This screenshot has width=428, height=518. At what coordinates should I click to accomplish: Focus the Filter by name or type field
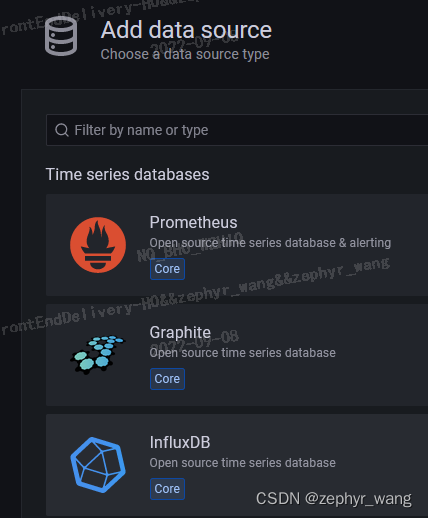[237, 130]
